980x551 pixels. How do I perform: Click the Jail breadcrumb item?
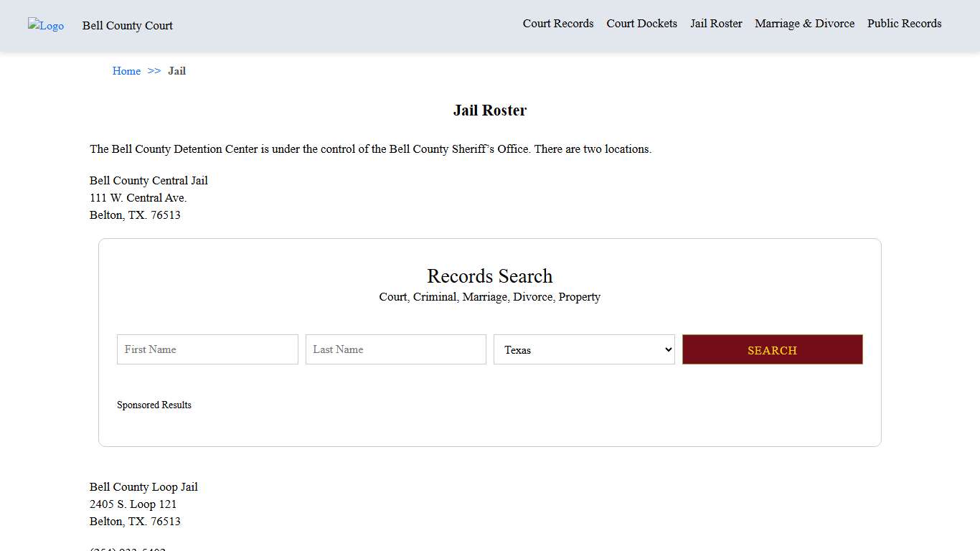[x=176, y=71]
